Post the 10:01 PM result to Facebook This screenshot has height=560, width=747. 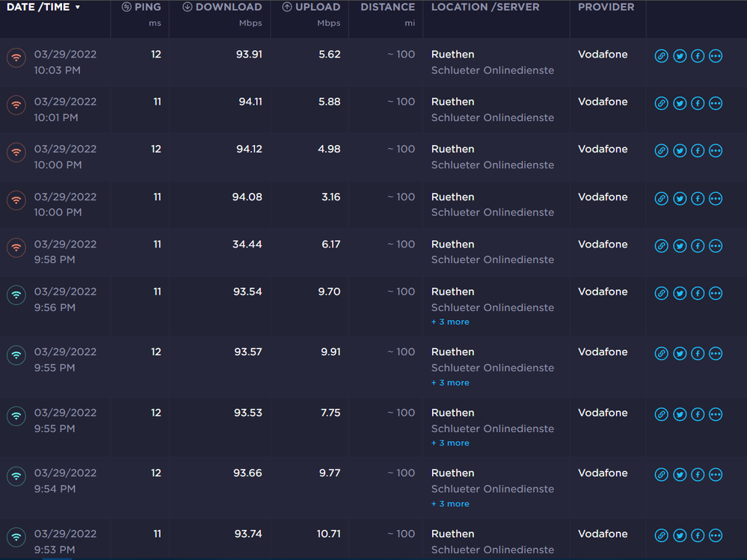(698, 103)
